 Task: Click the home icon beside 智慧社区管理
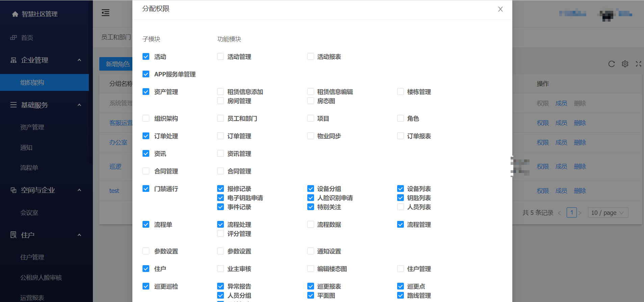click(15, 14)
